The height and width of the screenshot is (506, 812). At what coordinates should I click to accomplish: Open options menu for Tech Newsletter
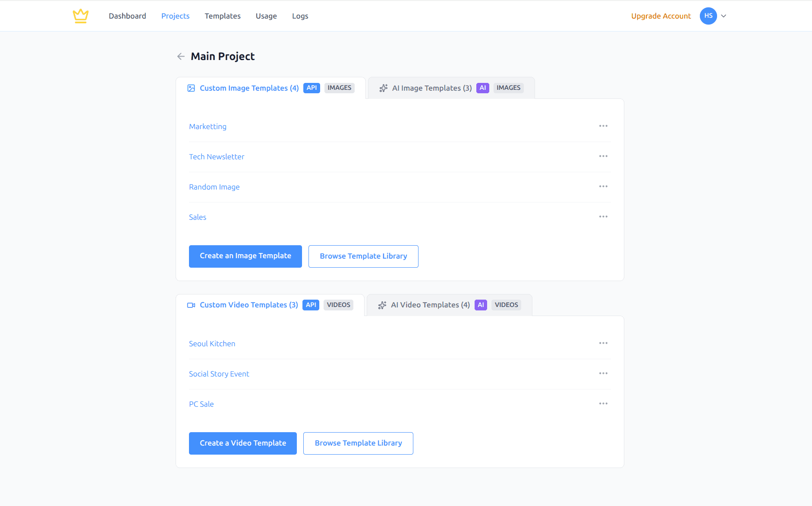[x=603, y=156]
